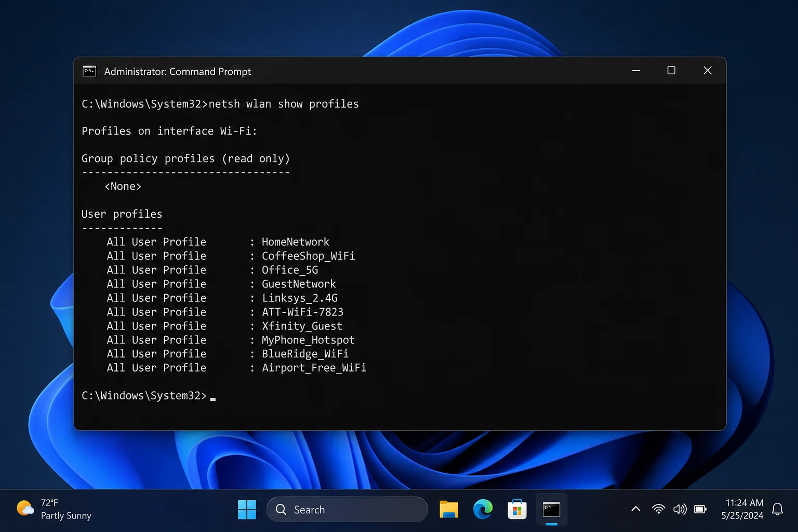Select the Linksys_2.4G profile name
The height and width of the screenshot is (532, 798).
(300, 298)
